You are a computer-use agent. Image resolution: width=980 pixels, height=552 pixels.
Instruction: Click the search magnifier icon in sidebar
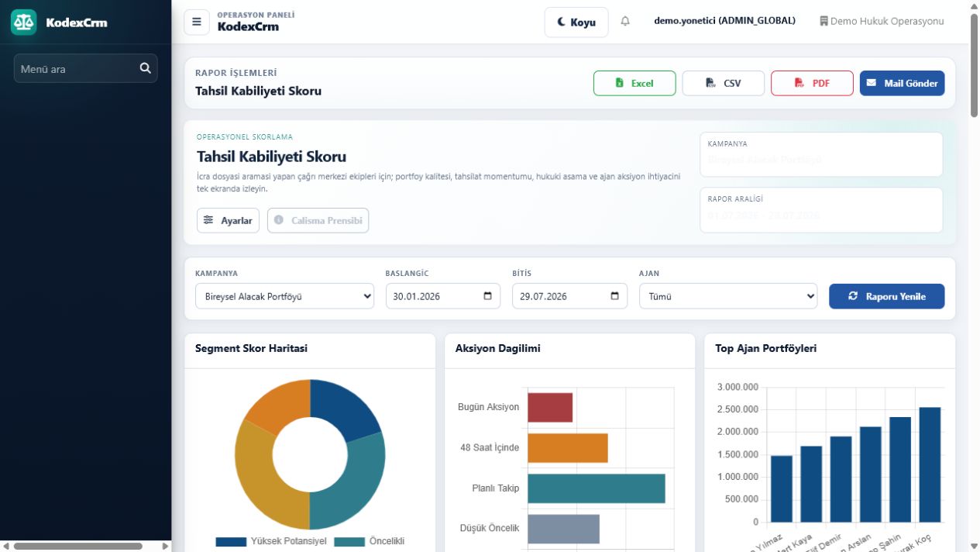(145, 68)
